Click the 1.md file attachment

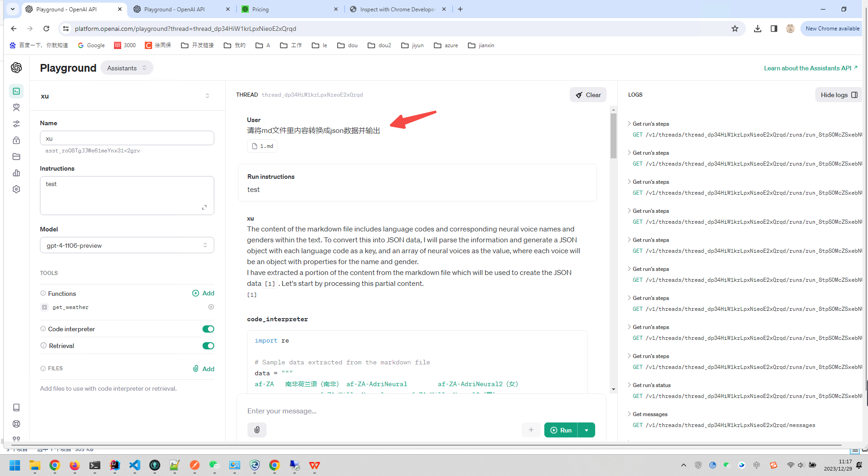click(262, 146)
